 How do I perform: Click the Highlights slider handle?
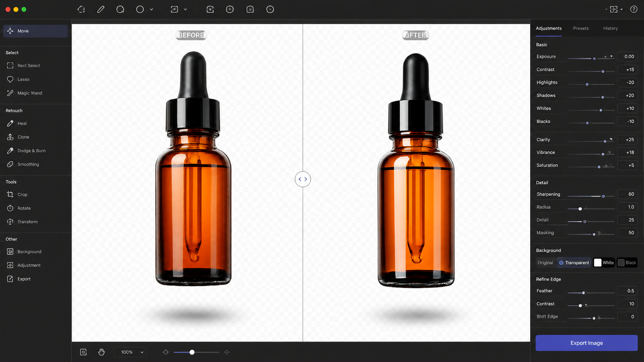click(x=587, y=84)
